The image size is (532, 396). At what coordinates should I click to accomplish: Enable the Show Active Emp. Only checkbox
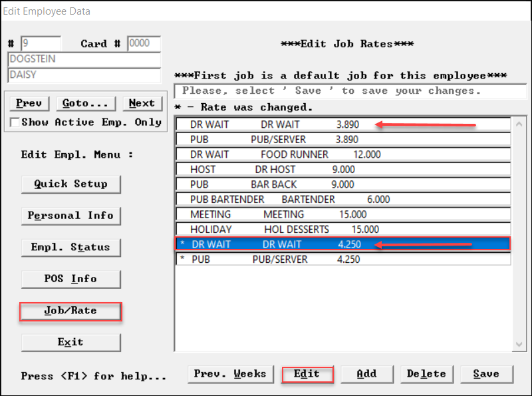[15, 122]
